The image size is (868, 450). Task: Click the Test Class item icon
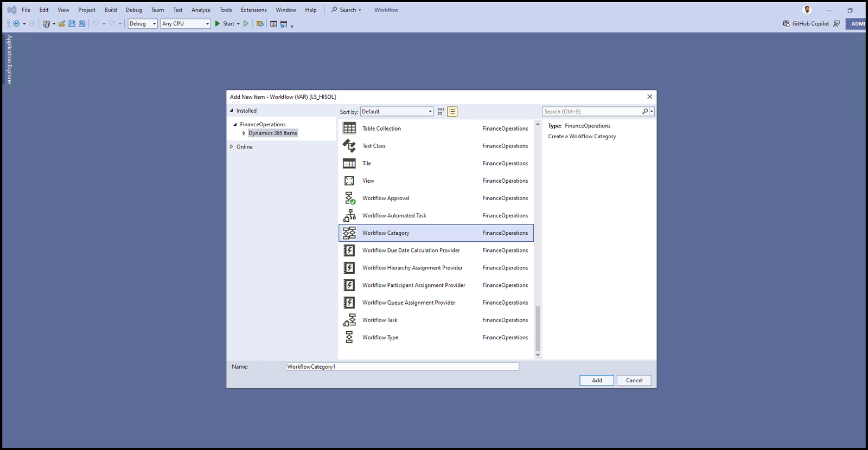[349, 145]
